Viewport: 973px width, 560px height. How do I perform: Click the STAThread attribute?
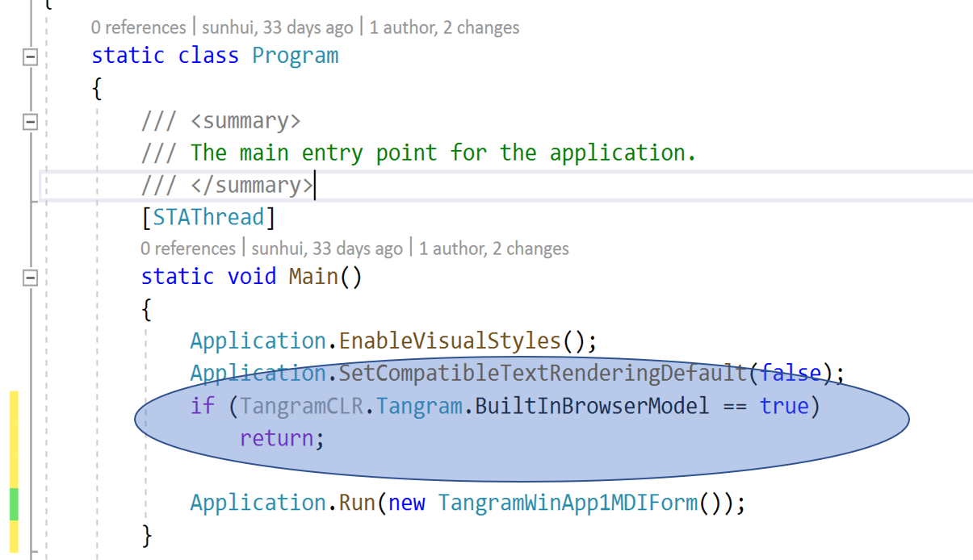click(x=208, y=217)
